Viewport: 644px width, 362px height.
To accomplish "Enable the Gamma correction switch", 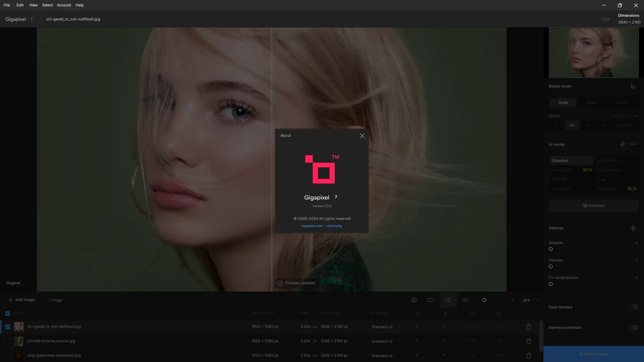I will point(633,327).
